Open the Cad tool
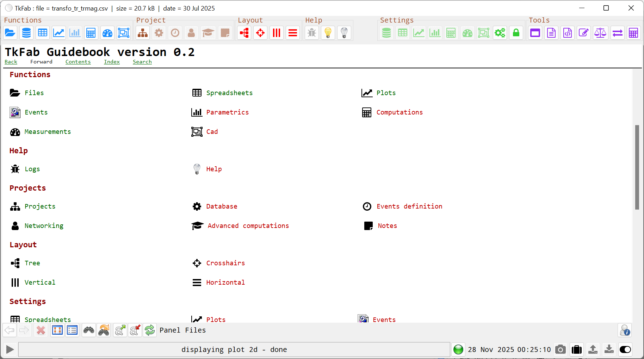Image resolution: width=644 pixels, height=359 pixels. coord(124,33)
